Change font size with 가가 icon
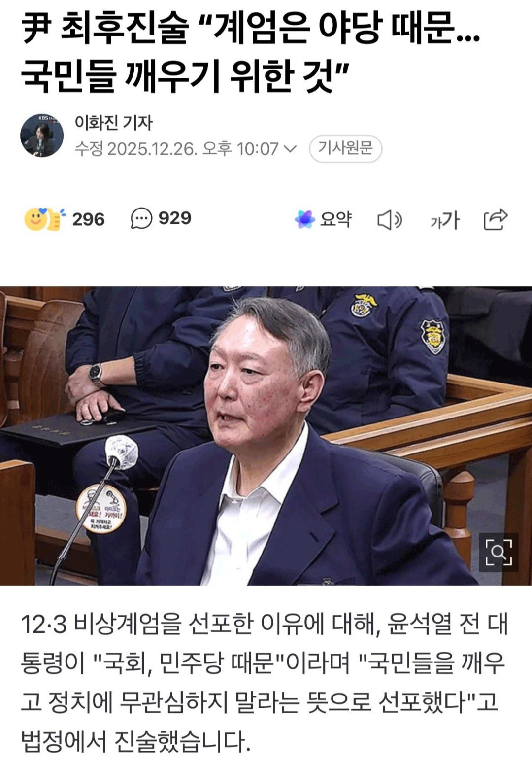Viewport: 532px width, 766px height. [445, 220]
